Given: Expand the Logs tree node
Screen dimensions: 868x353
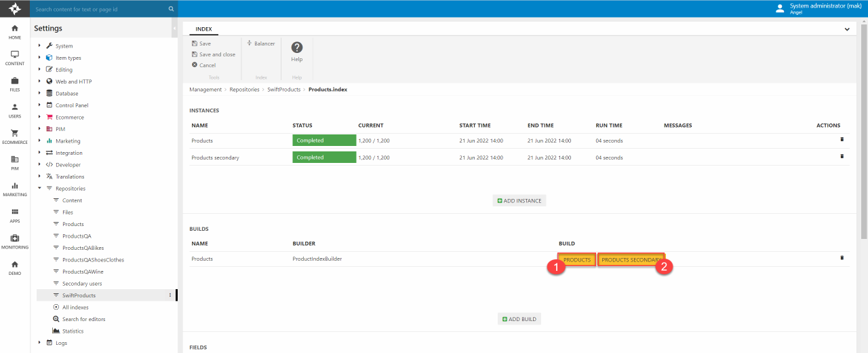Looking at the screenshot, I should (40, 343).
